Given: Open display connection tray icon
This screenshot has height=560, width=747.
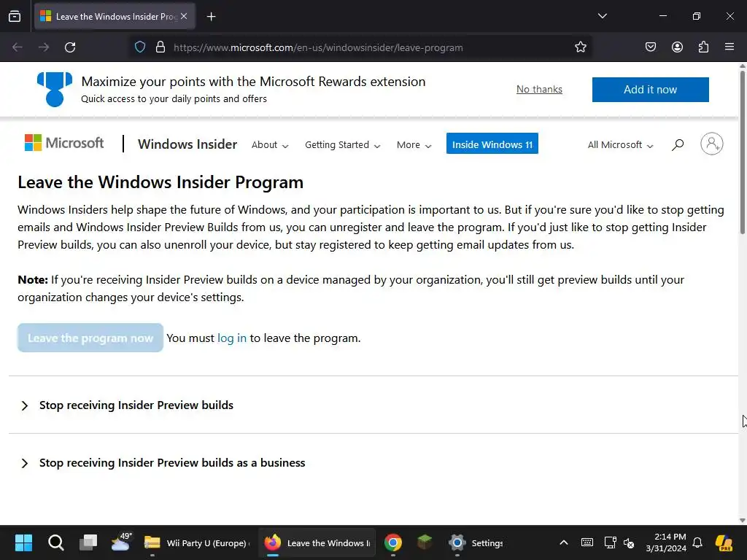Looking at the screenshot, I should point(610,542).
